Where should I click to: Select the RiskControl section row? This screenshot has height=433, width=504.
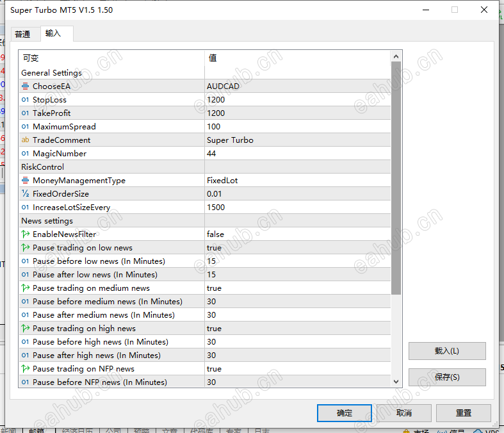[205, 167]
